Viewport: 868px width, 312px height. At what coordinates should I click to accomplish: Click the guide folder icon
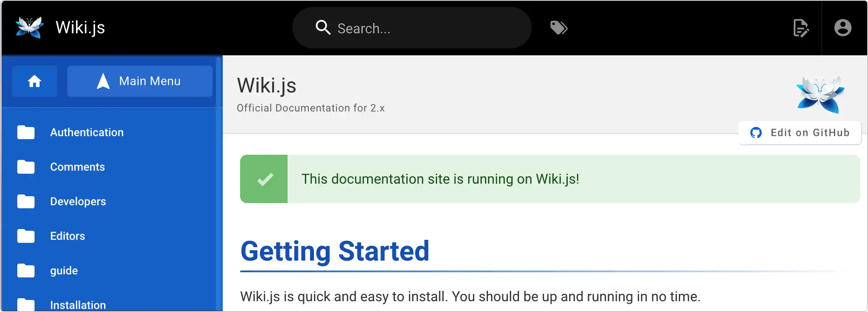click(26, 271)
